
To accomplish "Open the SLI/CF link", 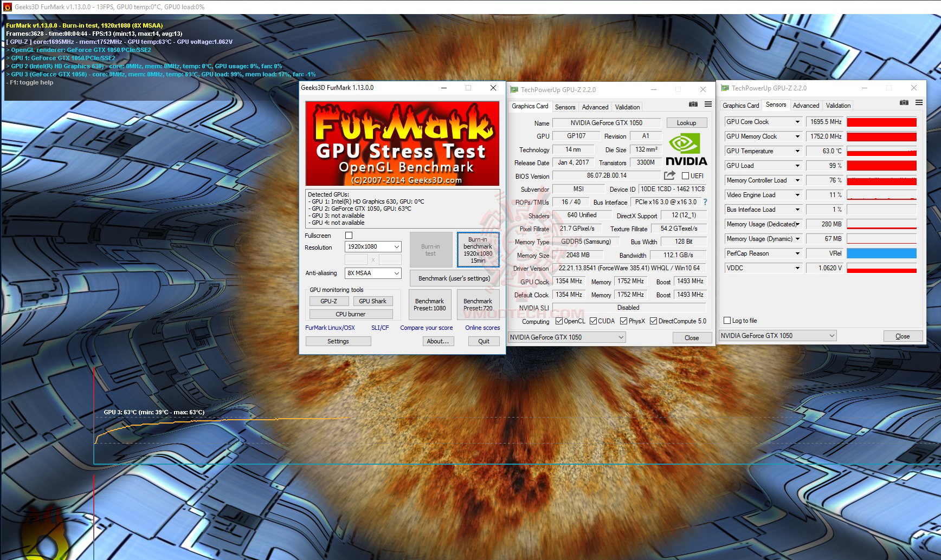I will tap(380, 328).
